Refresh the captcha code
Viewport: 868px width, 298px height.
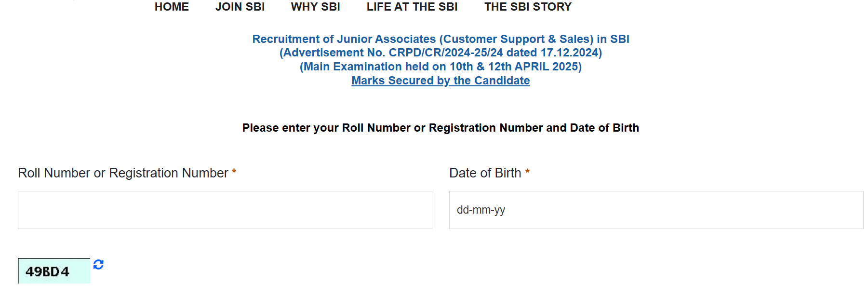pyautogui.click(x=98, y=264)
